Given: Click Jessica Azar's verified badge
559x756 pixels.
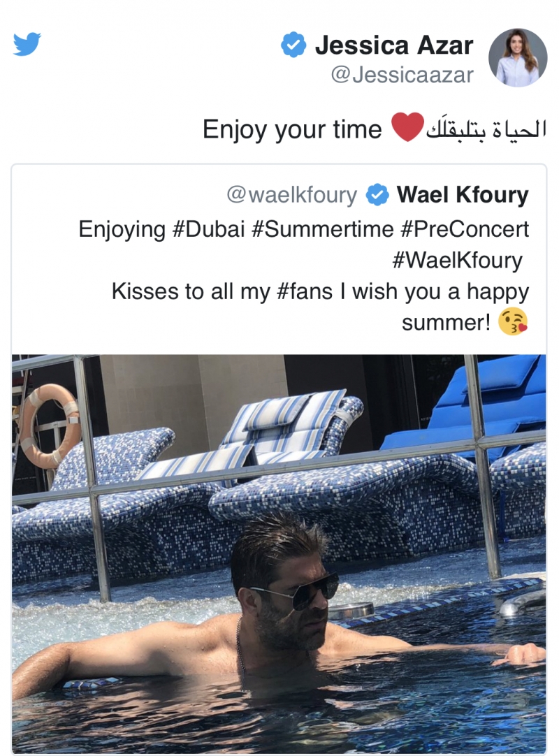Looking at the screenshot, I should point(293,45).
